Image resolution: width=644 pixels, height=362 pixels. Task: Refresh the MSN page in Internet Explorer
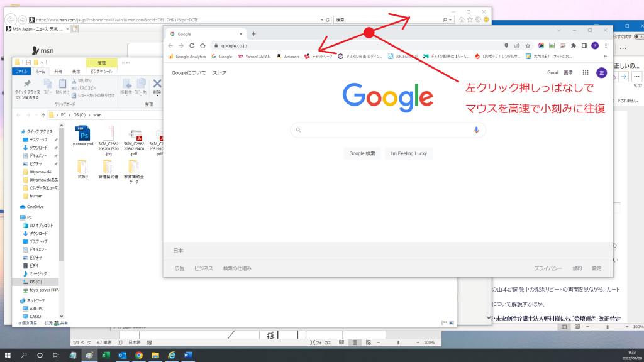point(327,19)
